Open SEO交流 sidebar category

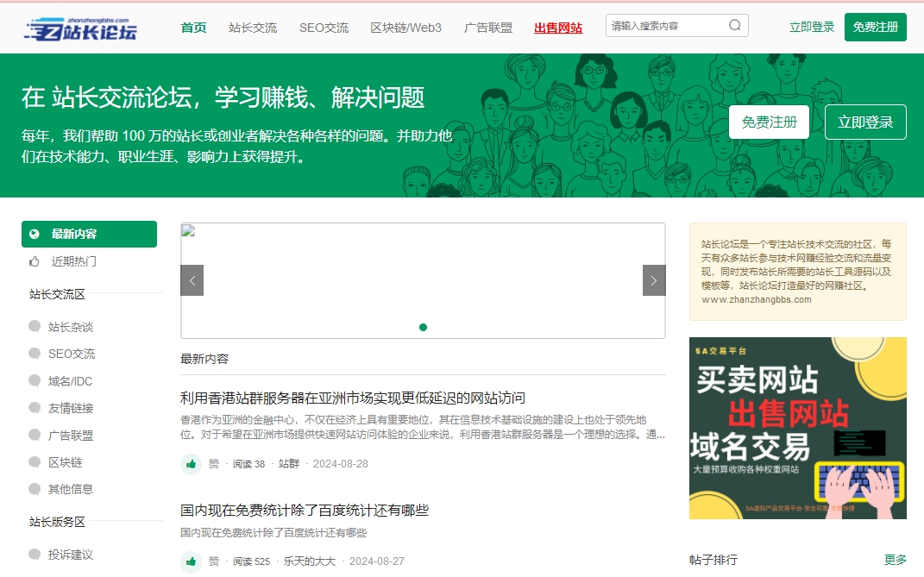pyautogui.click(x=72, y=354)
